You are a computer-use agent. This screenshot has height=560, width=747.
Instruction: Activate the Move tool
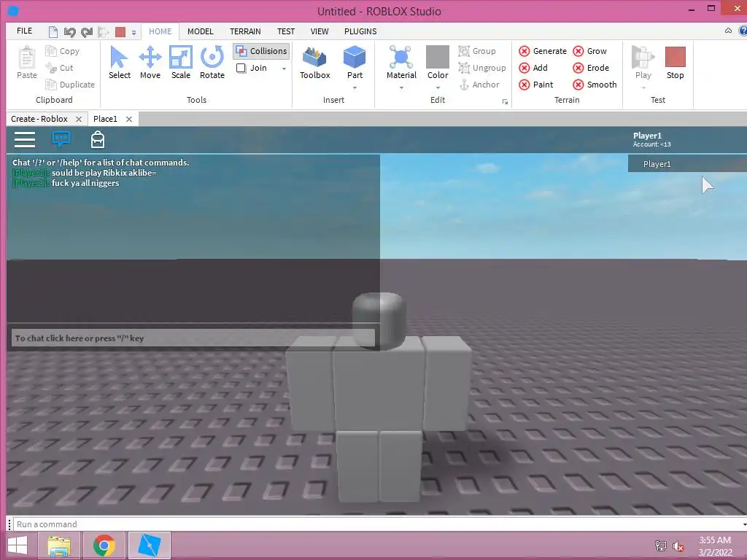coord(150,63)
